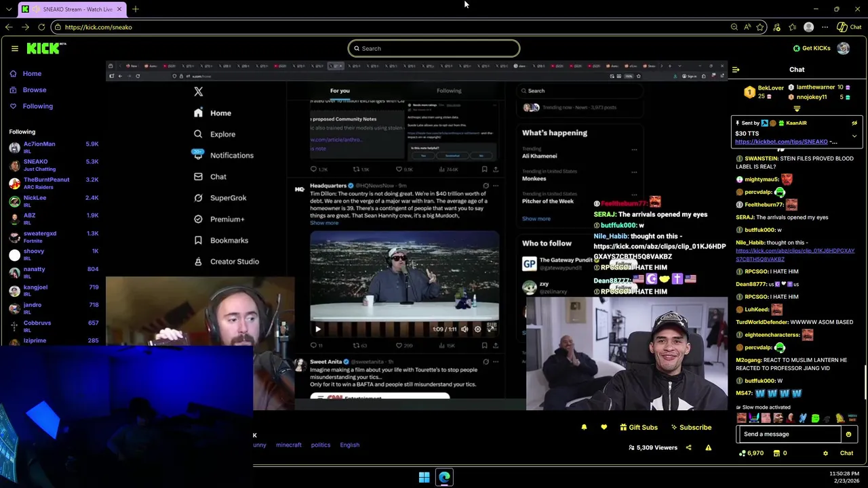The width and height of the screenshot is (868, 488).
Task: Toggle follow heart for SNEAKO
Action: click(x=604, y=428)
